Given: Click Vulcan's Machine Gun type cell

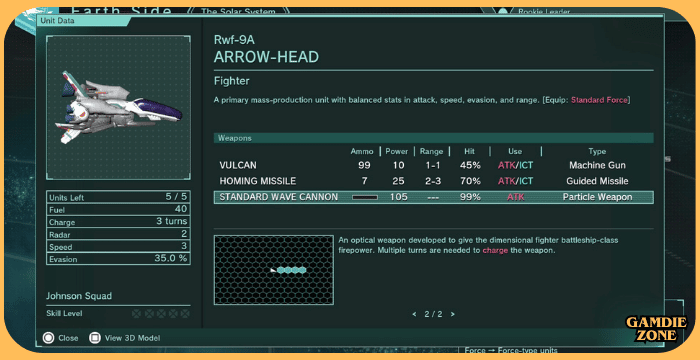Looking at the screenshot, I should pos(597,165).
